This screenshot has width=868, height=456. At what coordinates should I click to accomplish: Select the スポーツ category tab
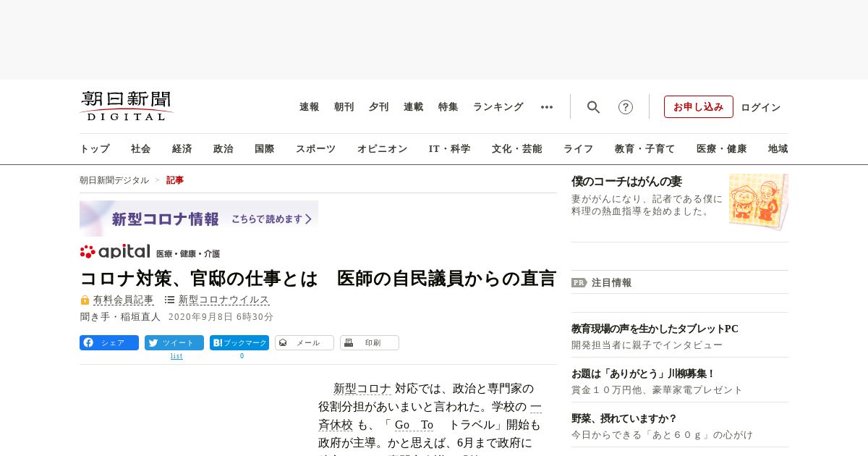(x=315, y=149)
